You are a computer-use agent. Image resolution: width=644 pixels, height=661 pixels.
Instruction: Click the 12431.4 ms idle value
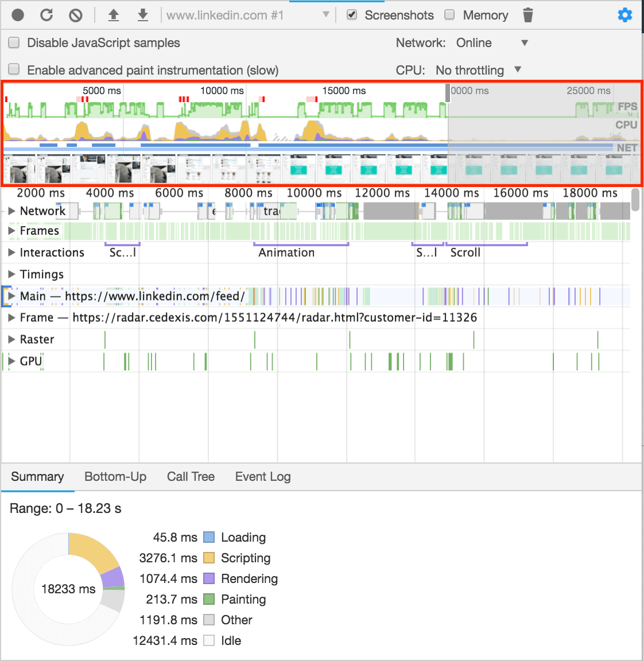pyautogui.click(x=165, y=640)
